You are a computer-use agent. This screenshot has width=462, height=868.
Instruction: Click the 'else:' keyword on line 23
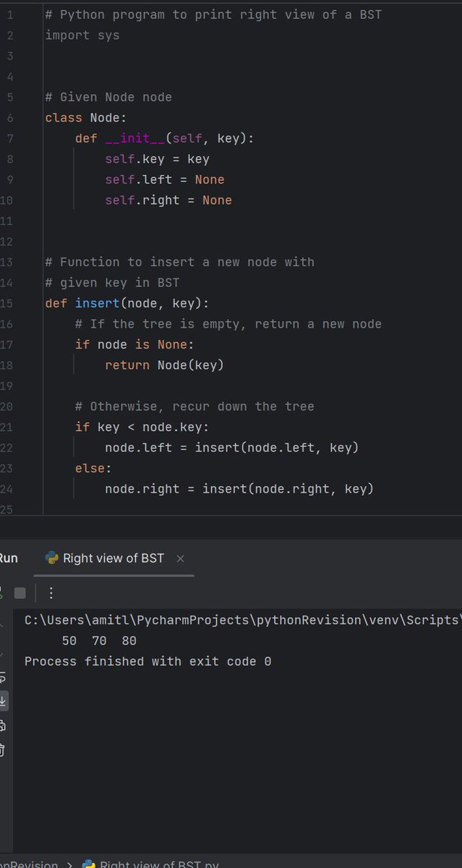(93, 468)
